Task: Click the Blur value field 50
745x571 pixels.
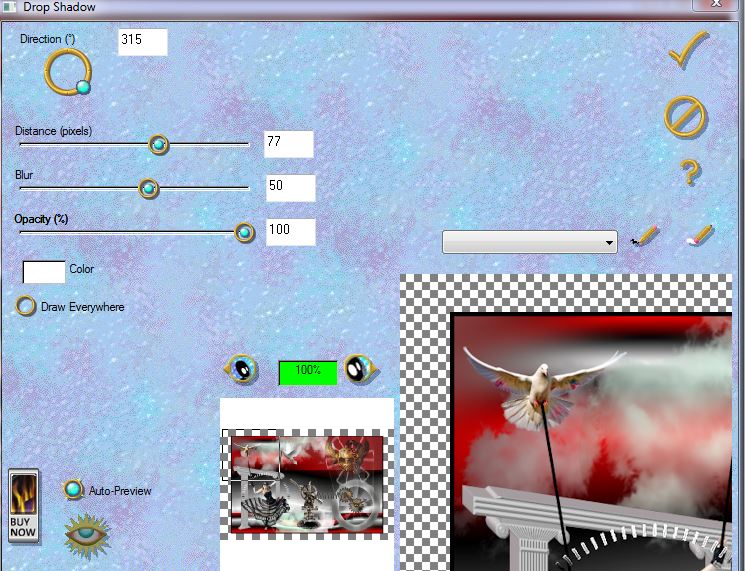Action: [x=291, y=188]
